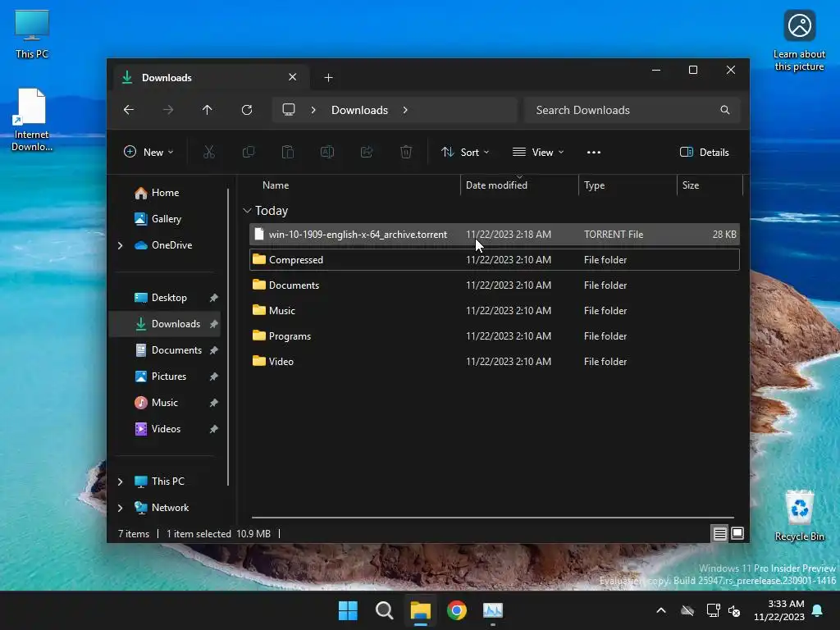Viewport: 840px width, 630px height.
Task: Open See more three-dots menu
Action: pyautogui.click(x=594, y=152)
